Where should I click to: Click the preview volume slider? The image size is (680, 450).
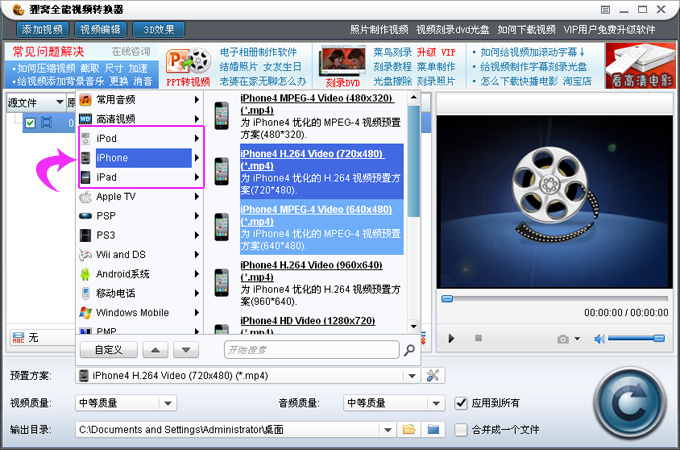coord(636,338)
